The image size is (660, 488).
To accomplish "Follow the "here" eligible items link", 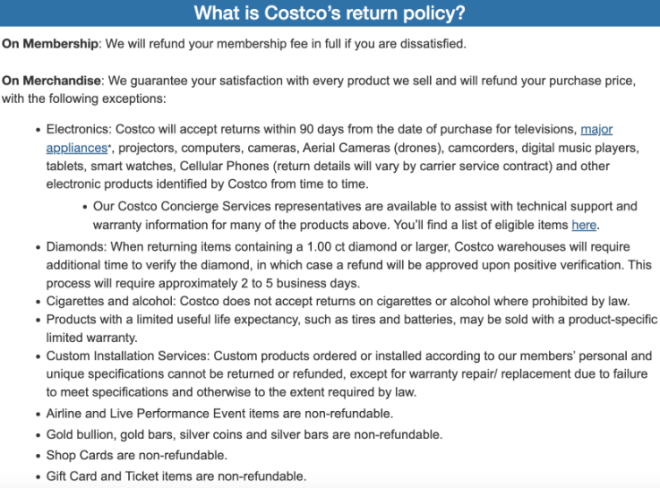I will pyautogui.click(x=584, y=225).
